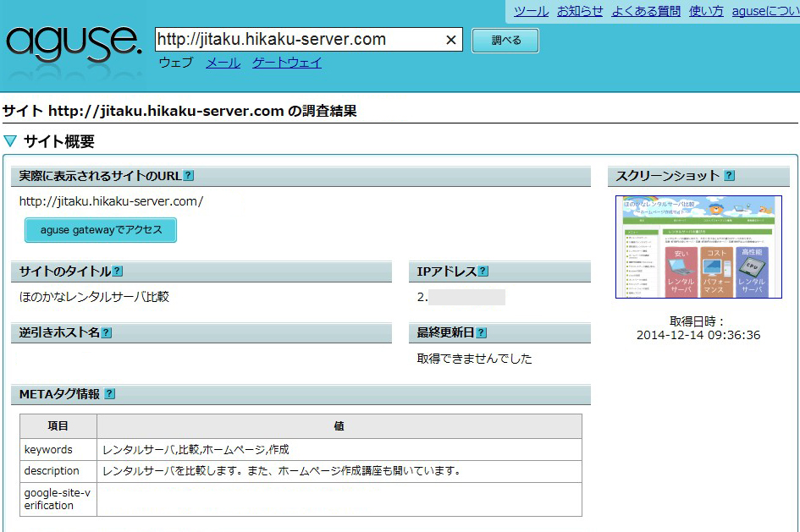
Task: Click the help icon next to 最終更新日
Action: [481, 332]
